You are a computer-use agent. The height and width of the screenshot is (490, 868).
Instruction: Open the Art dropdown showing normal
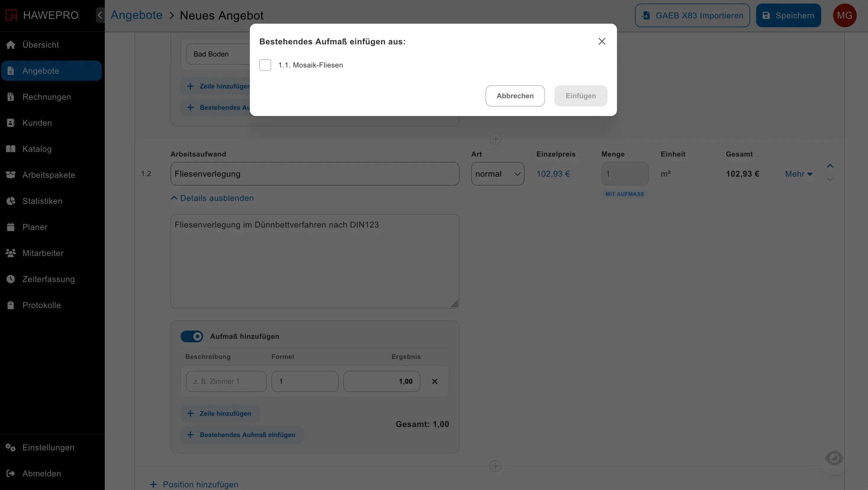(498, 174)
